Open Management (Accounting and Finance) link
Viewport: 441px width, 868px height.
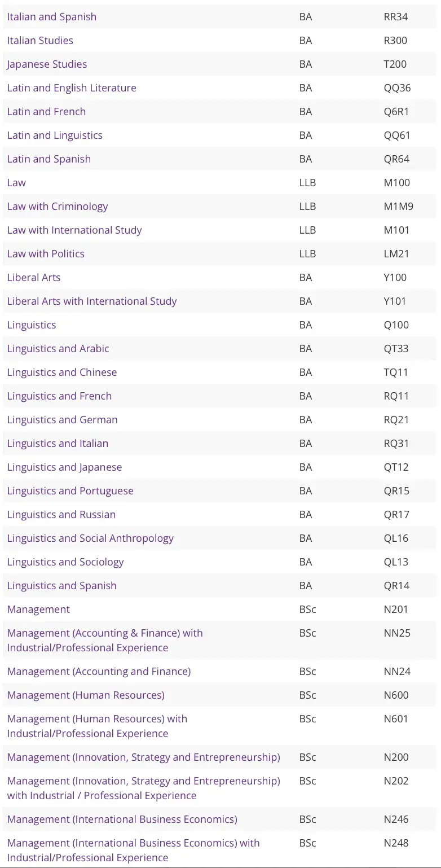click(99, 672)
